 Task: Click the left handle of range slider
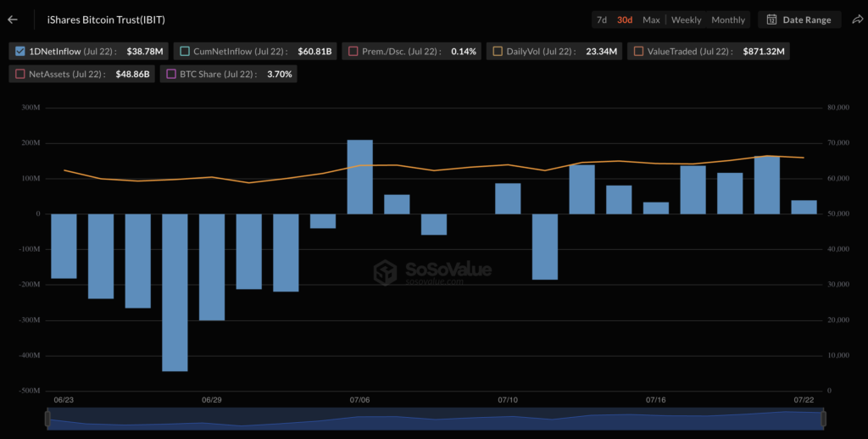(x=47, y=419)
